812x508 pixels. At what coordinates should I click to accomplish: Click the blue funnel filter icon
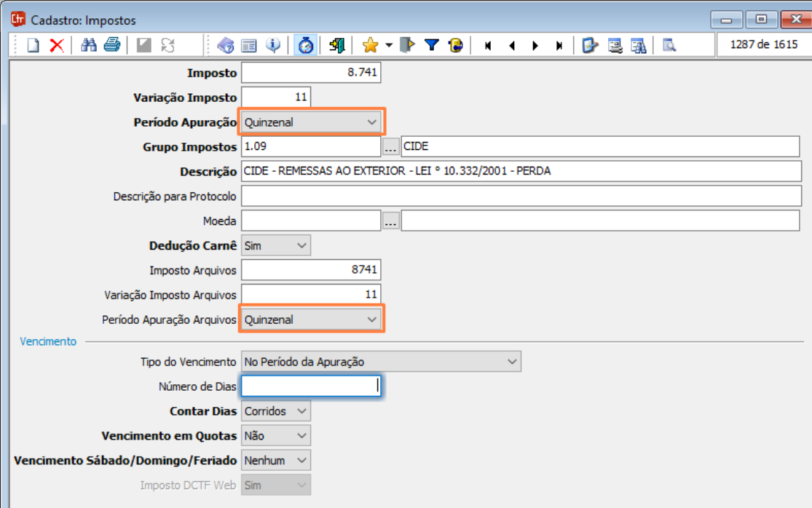click(432, 46)
